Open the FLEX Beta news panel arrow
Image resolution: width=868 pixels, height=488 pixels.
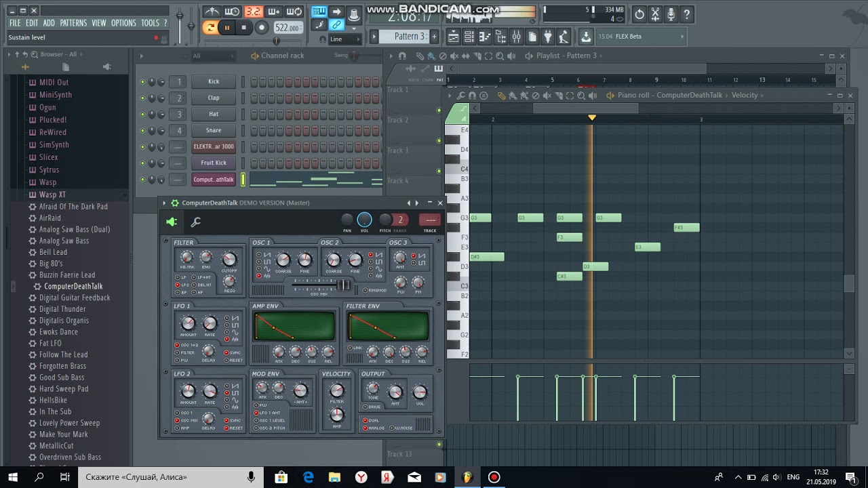pos(682,37)
